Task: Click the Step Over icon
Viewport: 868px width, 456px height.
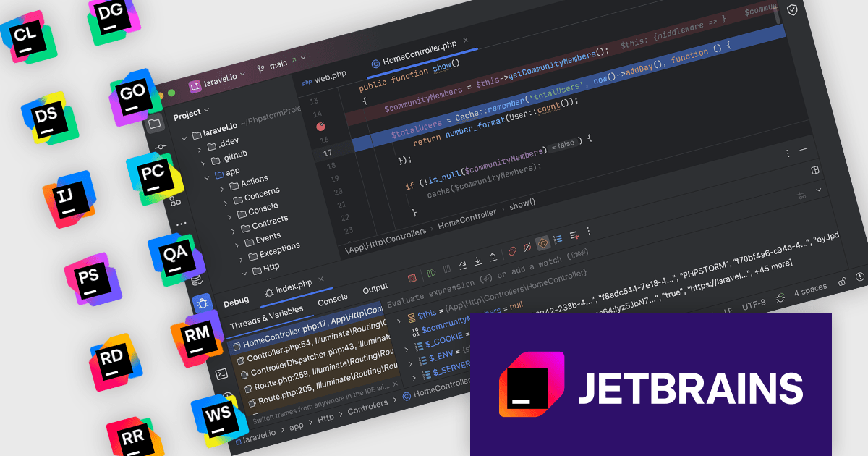Action: pos(463,264)
